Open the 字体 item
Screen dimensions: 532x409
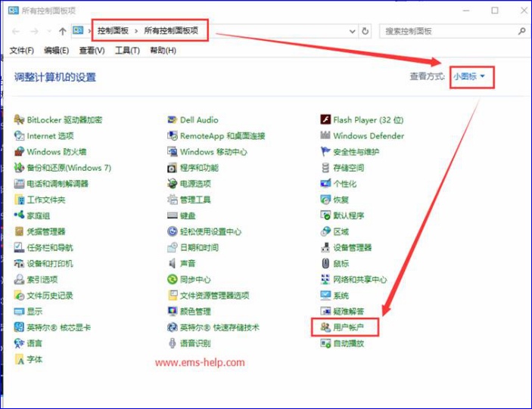28,359
